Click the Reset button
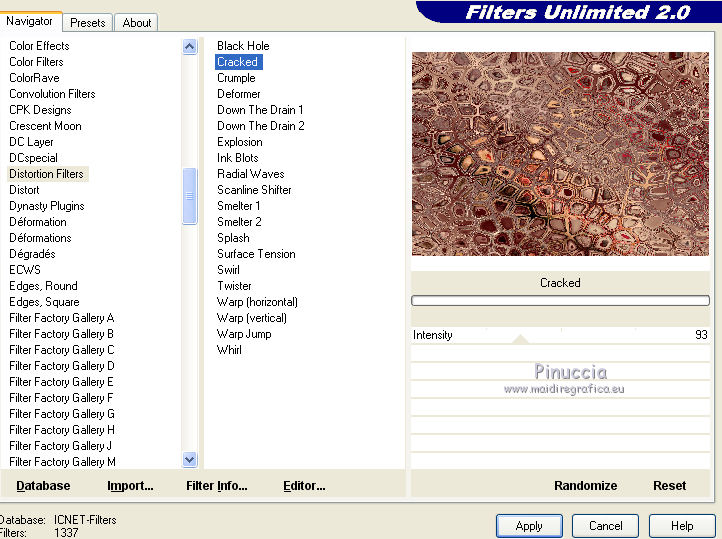Screen dimensions: 722x539 coord(669,486)
